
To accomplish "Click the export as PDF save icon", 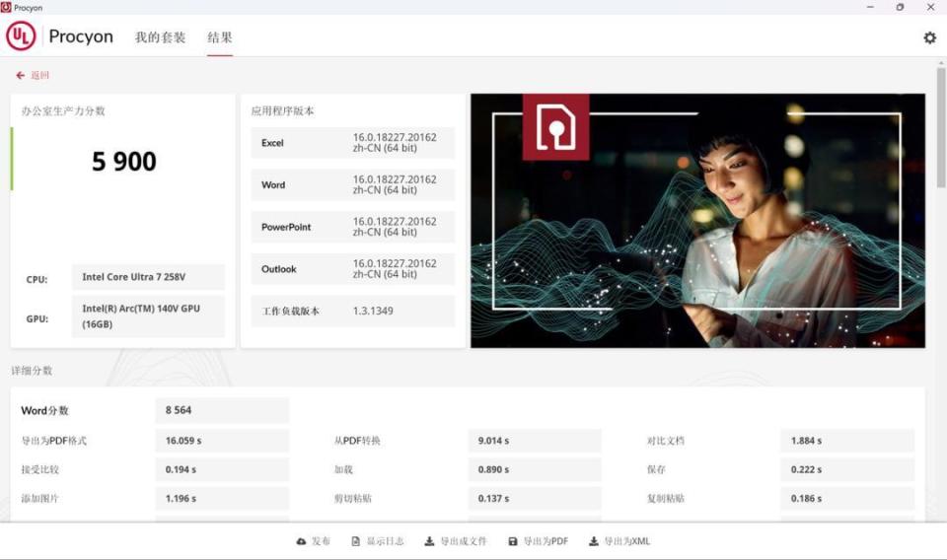I will [512, 541].
